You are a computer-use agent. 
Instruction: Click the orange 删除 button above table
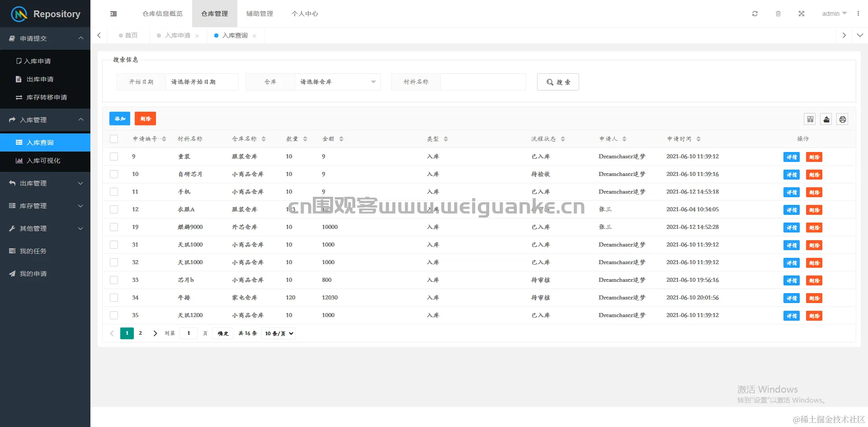click(146, 119)
